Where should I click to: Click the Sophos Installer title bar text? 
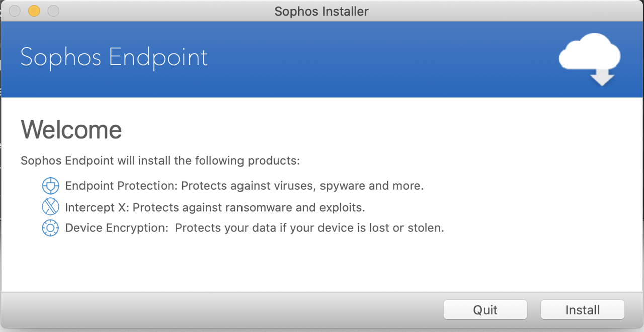click(321, 11)
